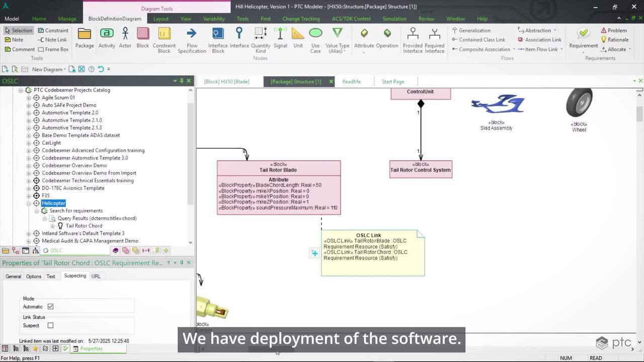The image size is (644, 362).
Task: Open the URL properties tab
Action: point(96,277)
